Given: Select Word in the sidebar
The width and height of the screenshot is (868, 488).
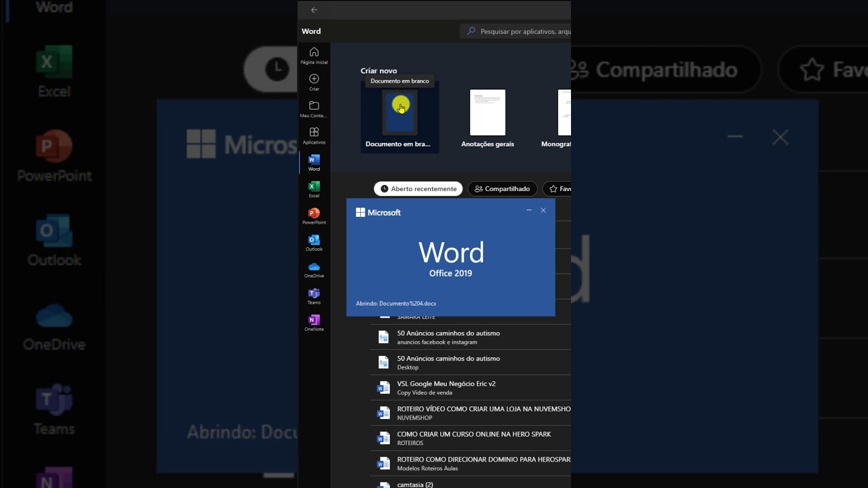Looking at the screenshot, I should tap(314, 163).
